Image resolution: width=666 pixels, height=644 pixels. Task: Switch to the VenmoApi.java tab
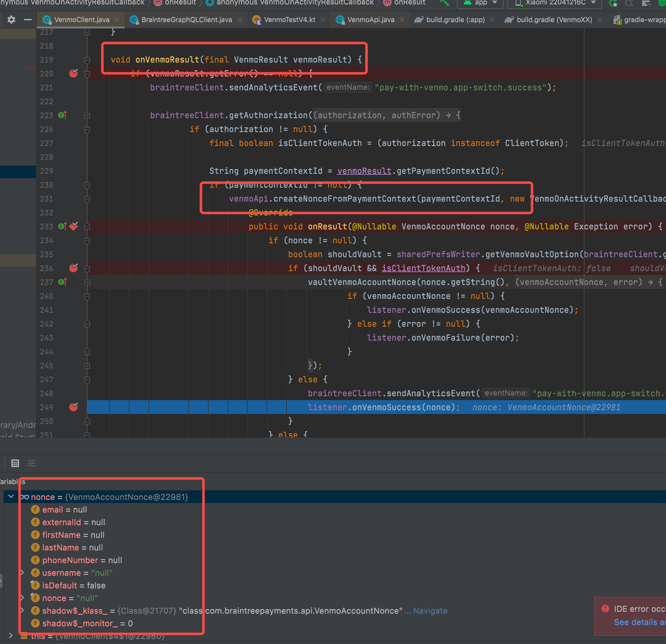(370, 20)
